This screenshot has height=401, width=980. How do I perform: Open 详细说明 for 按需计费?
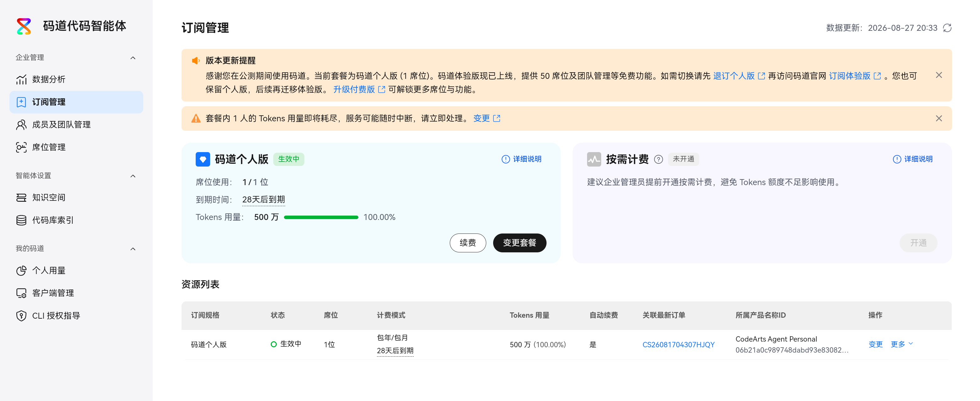[x=912, y=159]
